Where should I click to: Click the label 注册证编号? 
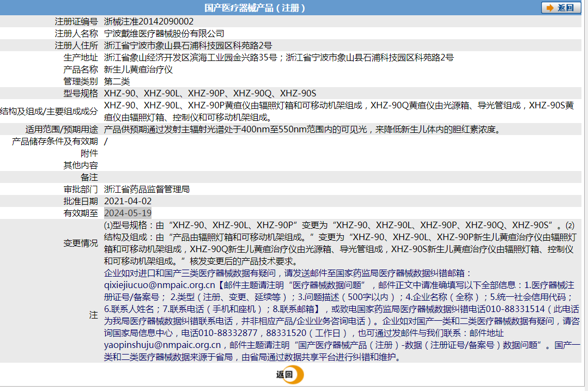pos(76,21)
